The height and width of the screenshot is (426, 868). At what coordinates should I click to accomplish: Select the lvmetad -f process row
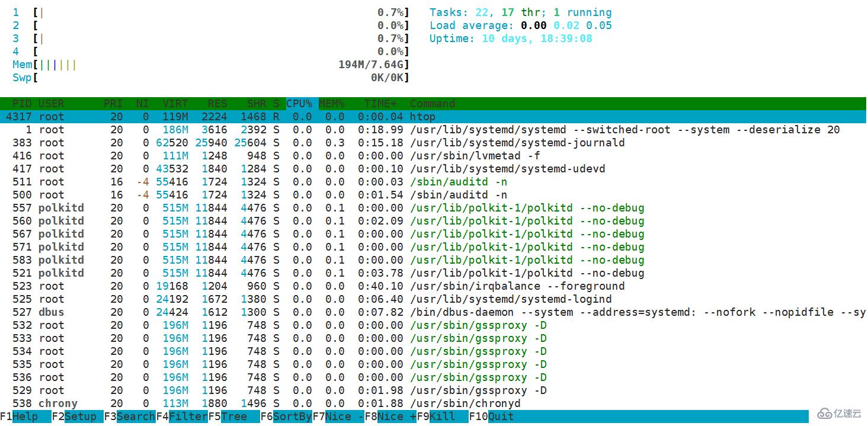pyautogui.click(x=433, y=156)
